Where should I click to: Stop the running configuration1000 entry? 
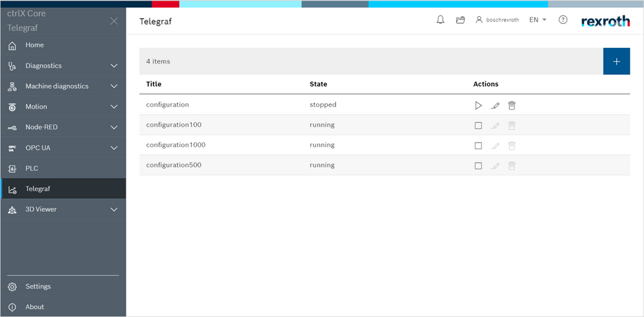pos(478,145)
